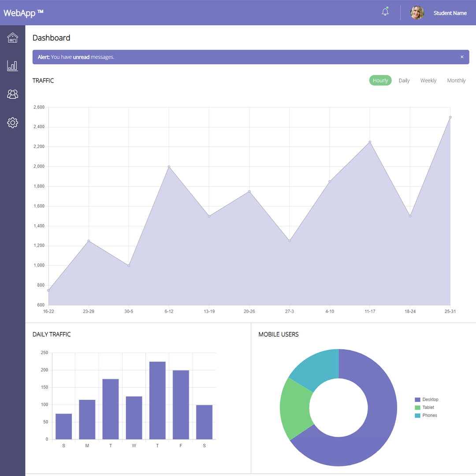
Task: Click the Friday bar in Daily Traffic
Action: click(x=181, y=405)
